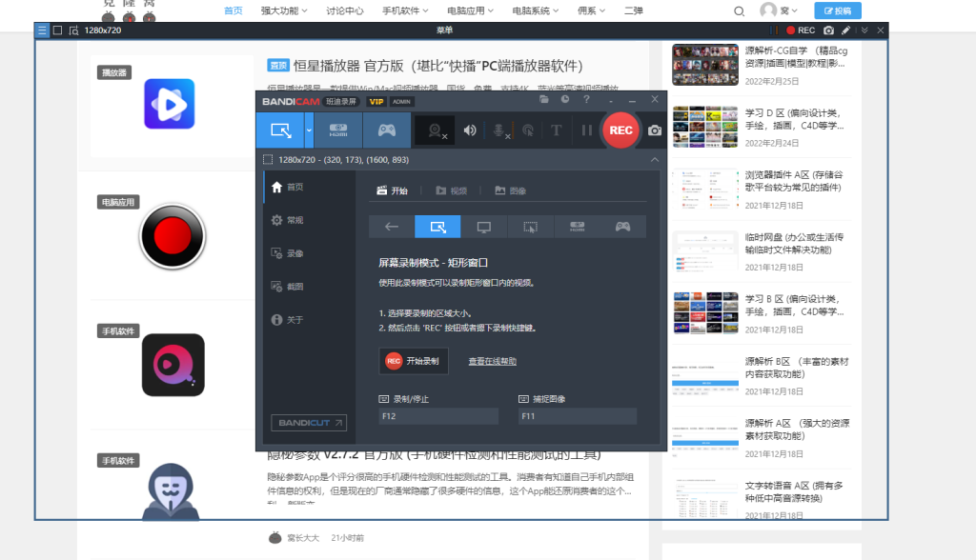
Task: Open the scheduled recording clock icon
Action: 565,99
